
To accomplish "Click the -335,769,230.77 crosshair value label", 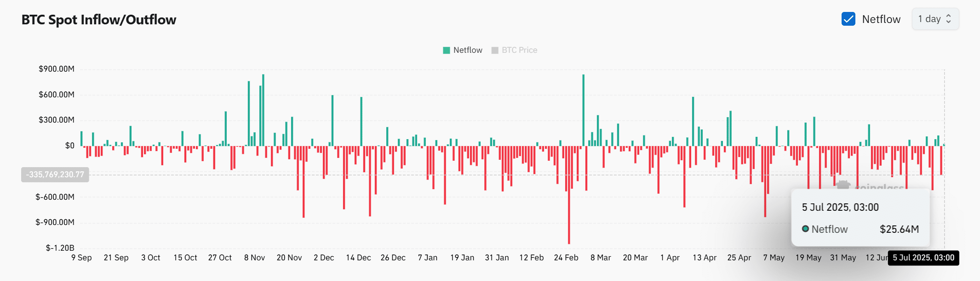I will pos(55,175).
